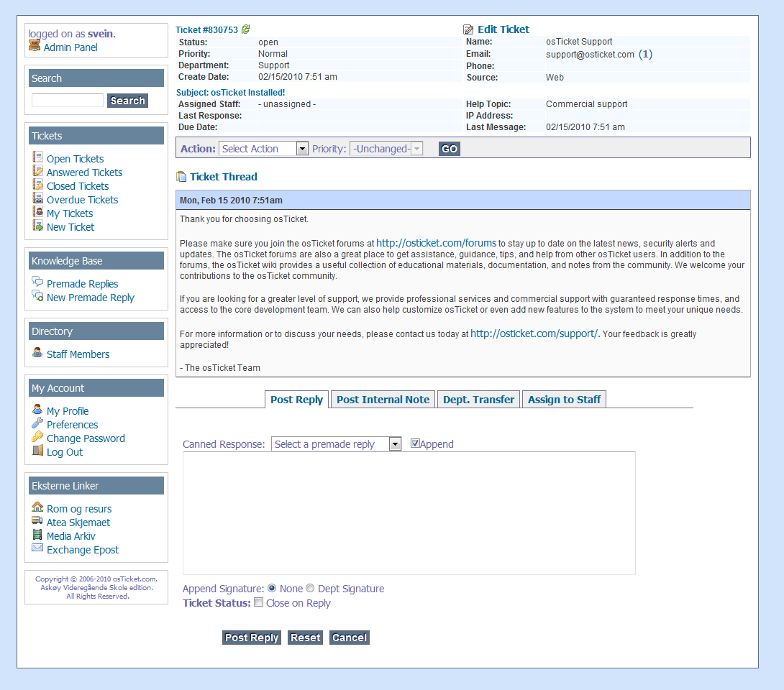Click the Reset button
Image resolution: width=784 pixels, height=690 pixels.
[x=305, y=638]
